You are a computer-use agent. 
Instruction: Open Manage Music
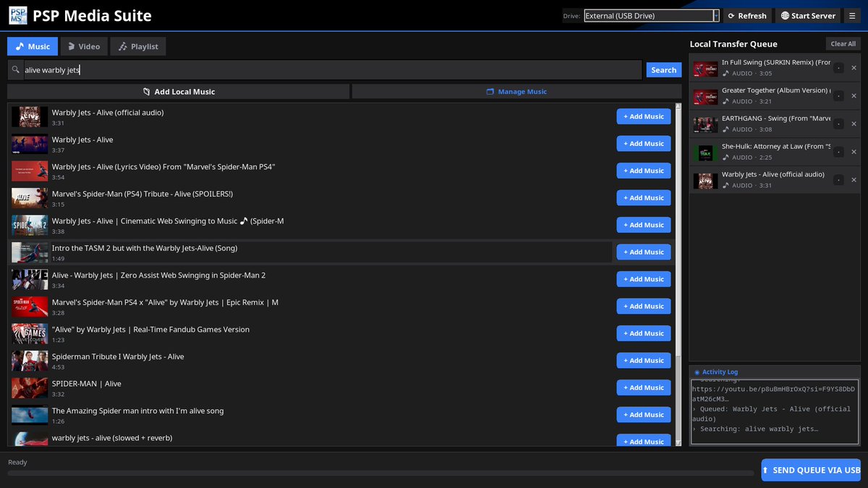click(516, 92)
